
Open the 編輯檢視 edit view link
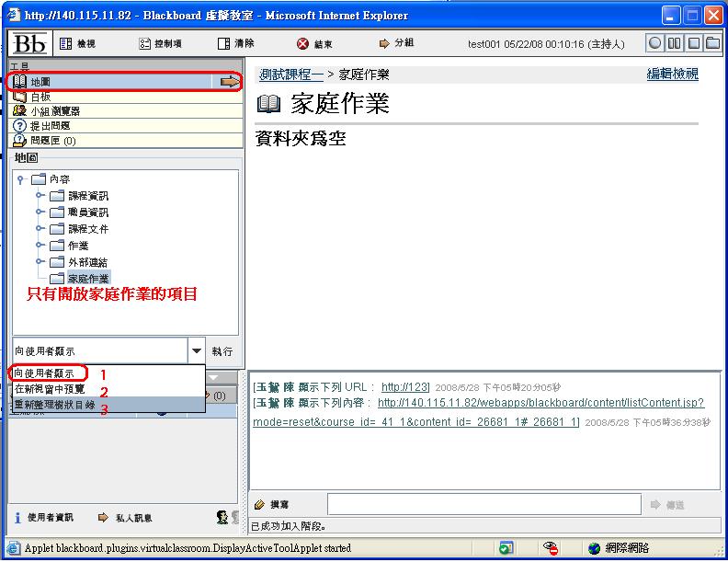[x=672, y=75]
